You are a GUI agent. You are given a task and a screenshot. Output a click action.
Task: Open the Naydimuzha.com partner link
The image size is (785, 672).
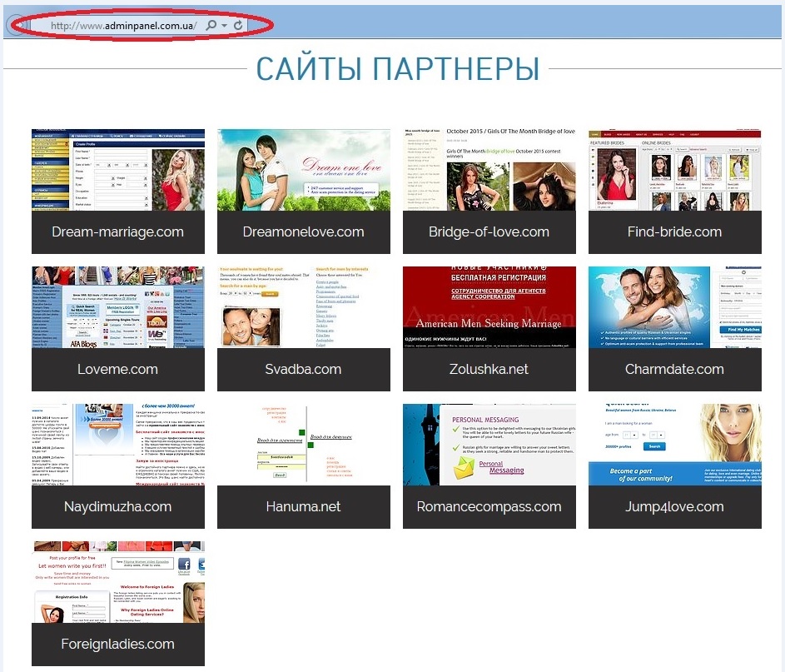[117, 507]
